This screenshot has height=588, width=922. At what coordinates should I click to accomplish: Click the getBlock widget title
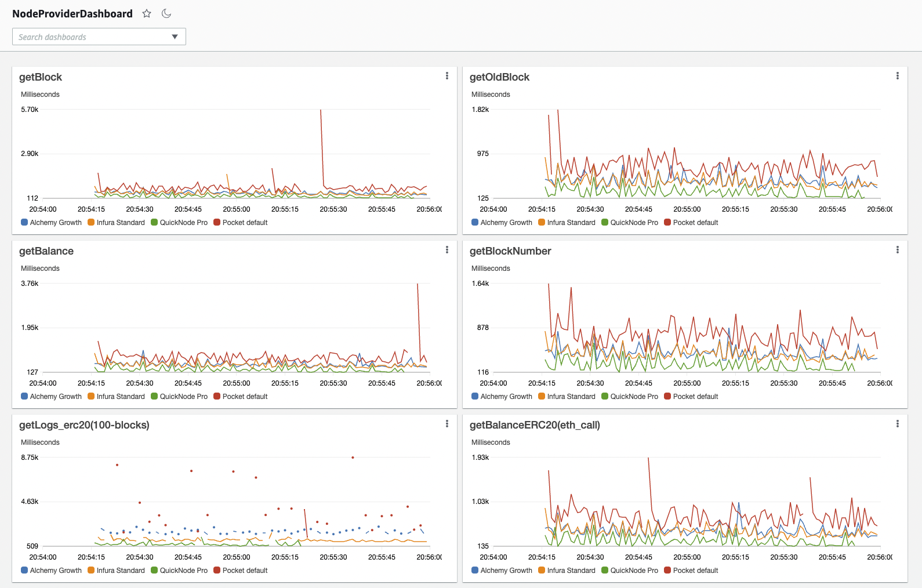[41, 77]
